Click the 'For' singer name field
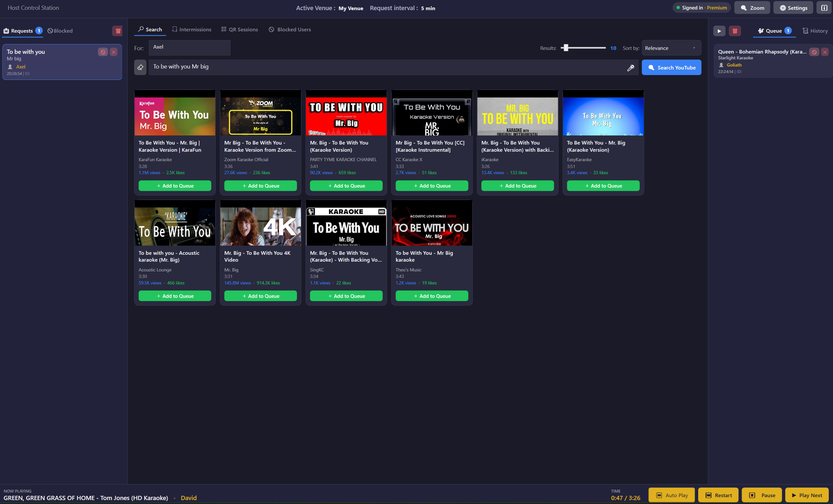This screenshot has width=833, height=504. point(189,47)
